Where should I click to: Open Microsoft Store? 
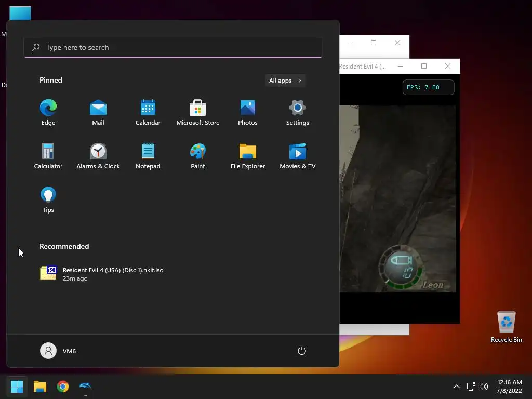point(198,112)
